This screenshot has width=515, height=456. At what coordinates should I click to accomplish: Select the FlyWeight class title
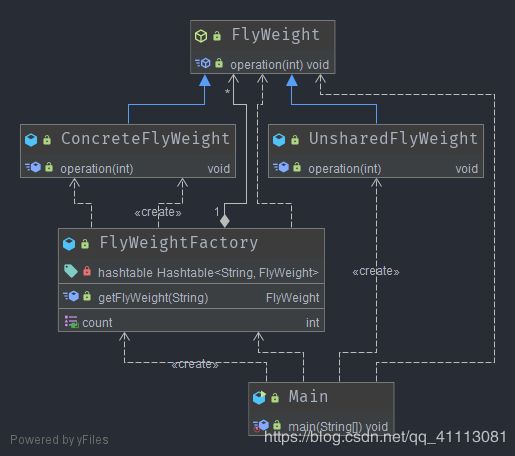coord(276,35)
